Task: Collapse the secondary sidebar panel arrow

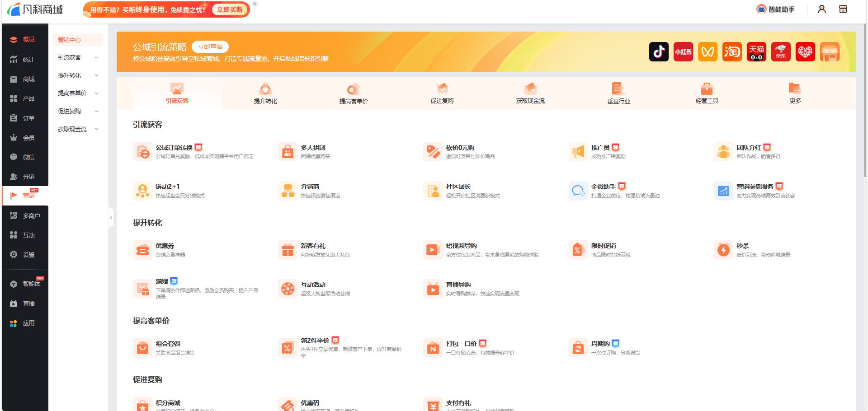Action: [111, 217]
